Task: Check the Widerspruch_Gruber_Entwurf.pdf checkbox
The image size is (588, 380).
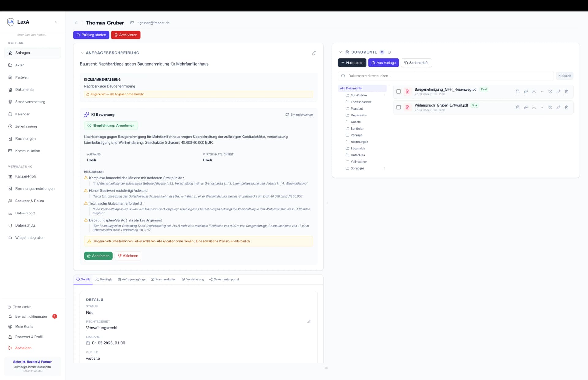Action: pyautogui.click(x=398, y=107)
